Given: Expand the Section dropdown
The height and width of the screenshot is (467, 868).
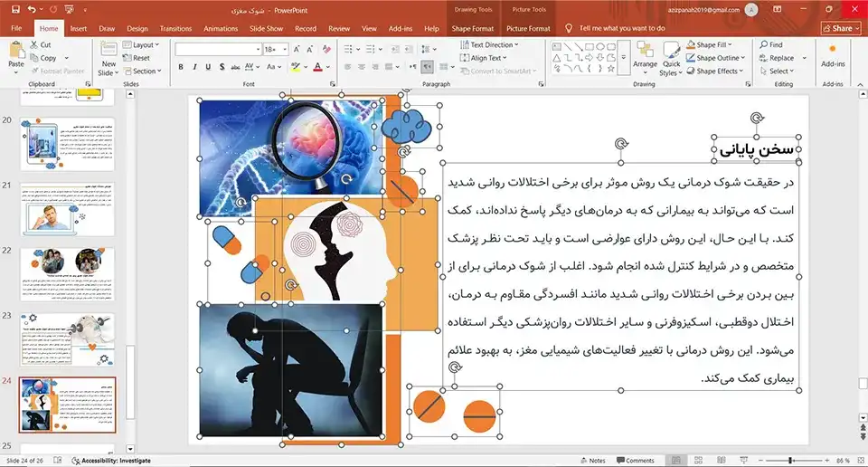Looking at the screenshot, I should point(143,71).
